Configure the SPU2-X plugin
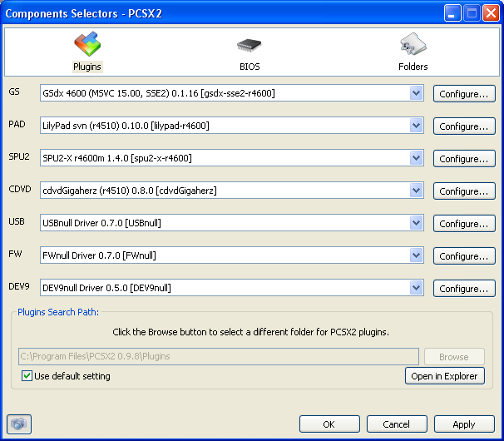This screenshot has height=441, width=504. point(464,159)
